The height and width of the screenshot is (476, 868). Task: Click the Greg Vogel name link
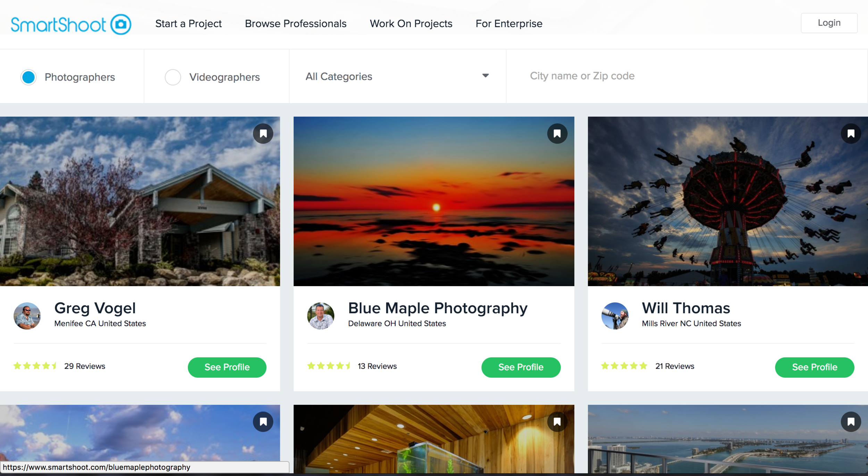(95, 308)
